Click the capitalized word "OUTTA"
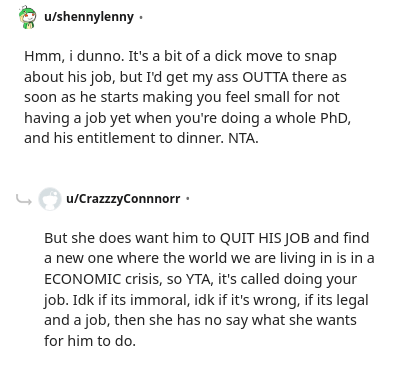The width and height of the screenshot is (400, 376). 265,77
